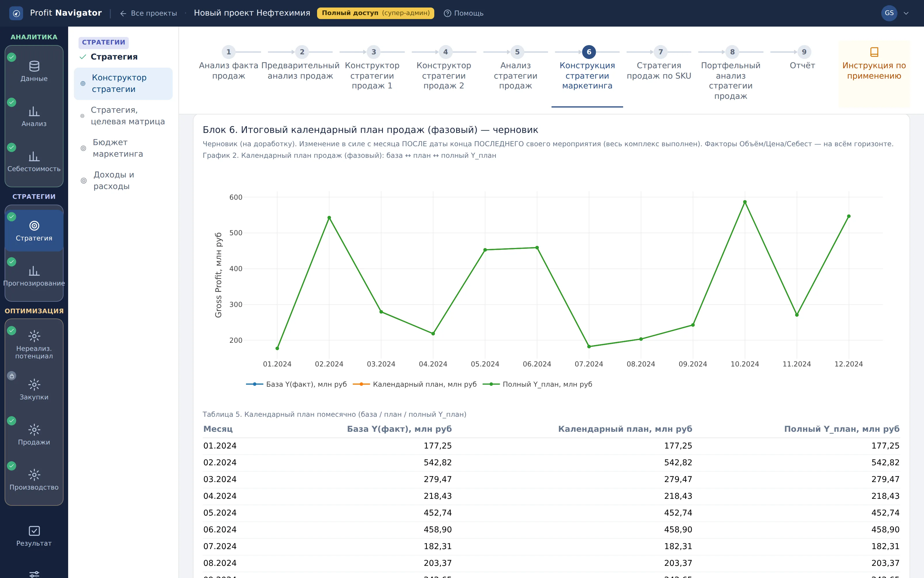Image resolution: width=924 pixels, height=578 pixels.
Task: Open the Анализ chart section
Action: [x=34, y=116]
